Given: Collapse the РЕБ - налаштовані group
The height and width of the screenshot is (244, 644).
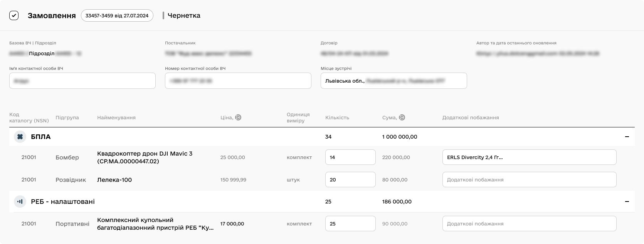Looking at the screenshot, I should click(x=627, y=202).
